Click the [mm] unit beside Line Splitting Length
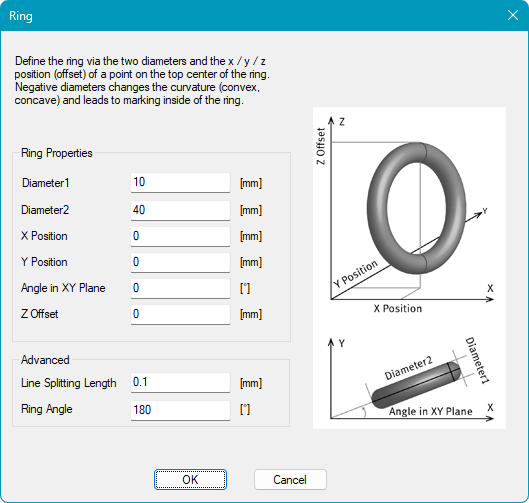Viewport: 529px width, 503px height. pyautogui.click(x=251, y=383)
